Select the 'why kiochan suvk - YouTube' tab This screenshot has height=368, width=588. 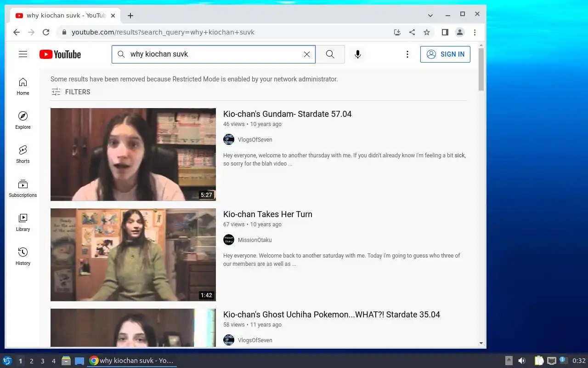click(x=65, y=16)
